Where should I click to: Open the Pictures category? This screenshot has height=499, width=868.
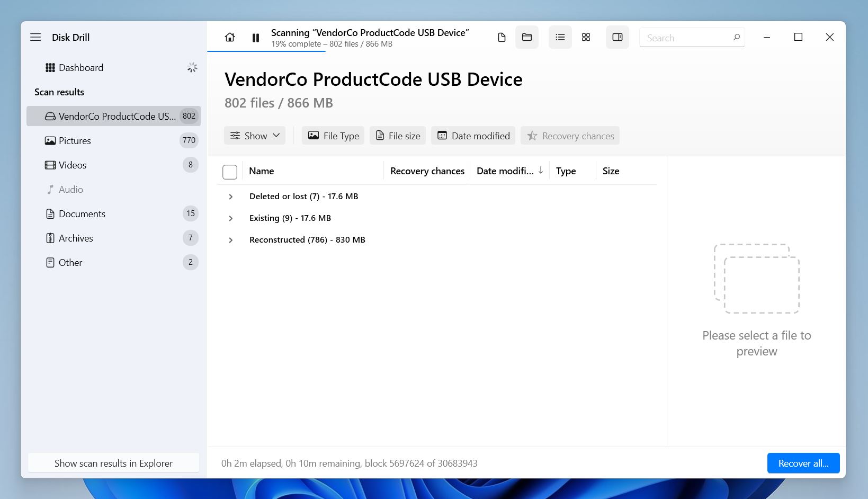coord(113,140)
